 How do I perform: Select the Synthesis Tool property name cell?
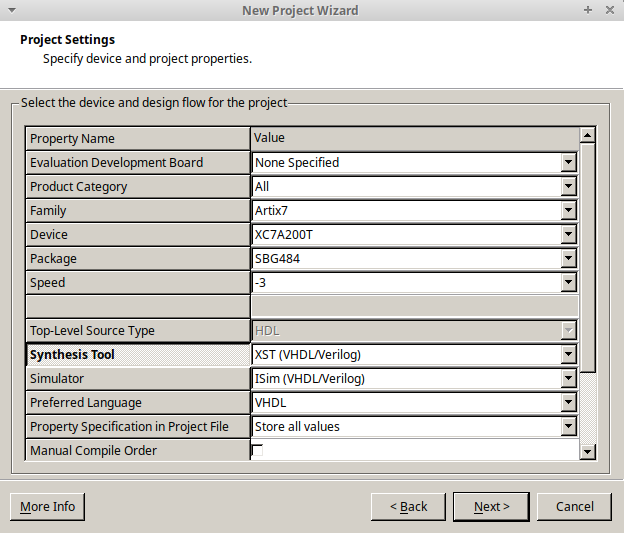pyautogui.click(x=137, y=354)
